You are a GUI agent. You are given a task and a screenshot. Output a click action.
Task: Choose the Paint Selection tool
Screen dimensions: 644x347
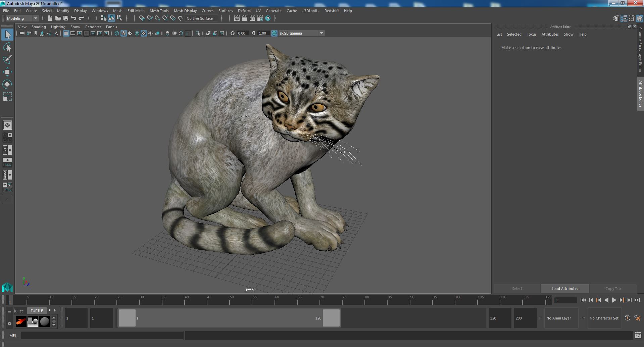(7, 59)
